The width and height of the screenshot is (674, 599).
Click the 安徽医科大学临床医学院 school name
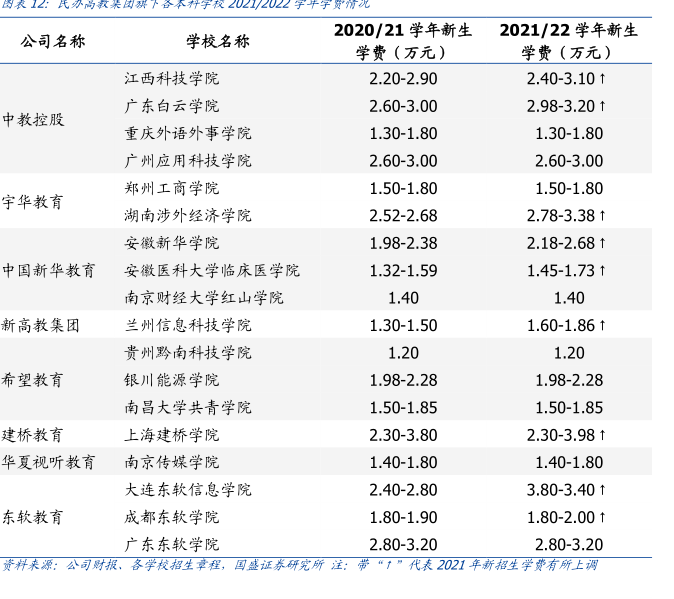[212, 271]
